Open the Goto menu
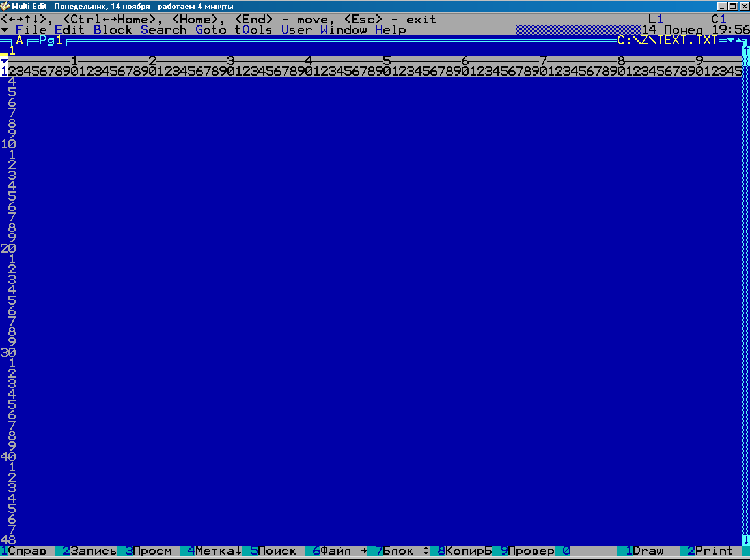This screenshot has height=560, width=750. click(210, 30)
